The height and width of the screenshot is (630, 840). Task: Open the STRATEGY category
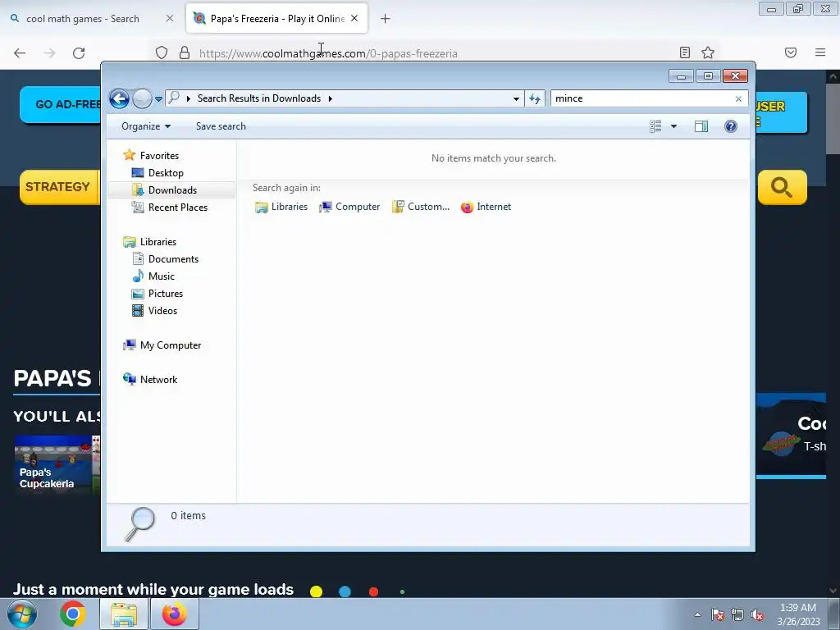coord(59,187)
